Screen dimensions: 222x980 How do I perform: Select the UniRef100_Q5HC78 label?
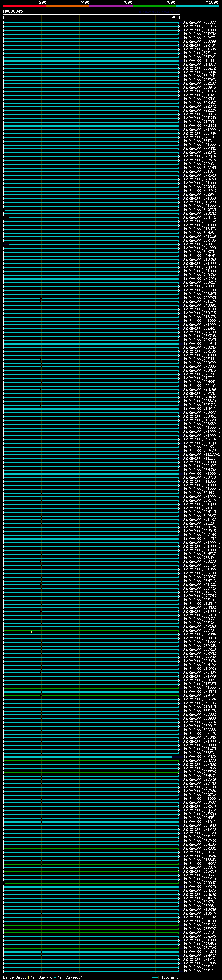pos(199,761)
